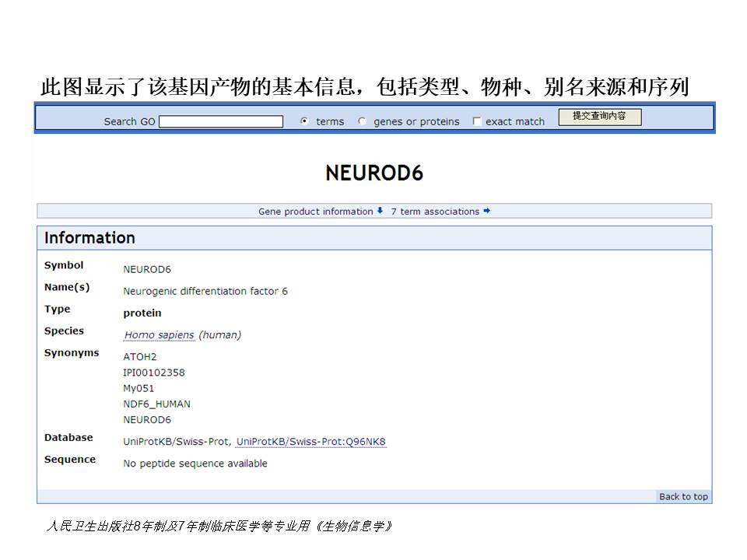This screenshot has height=560, width=747.
Task: Click the IPI00102358 synonym text
Action: pyautogui.click(x=154, y=373)
